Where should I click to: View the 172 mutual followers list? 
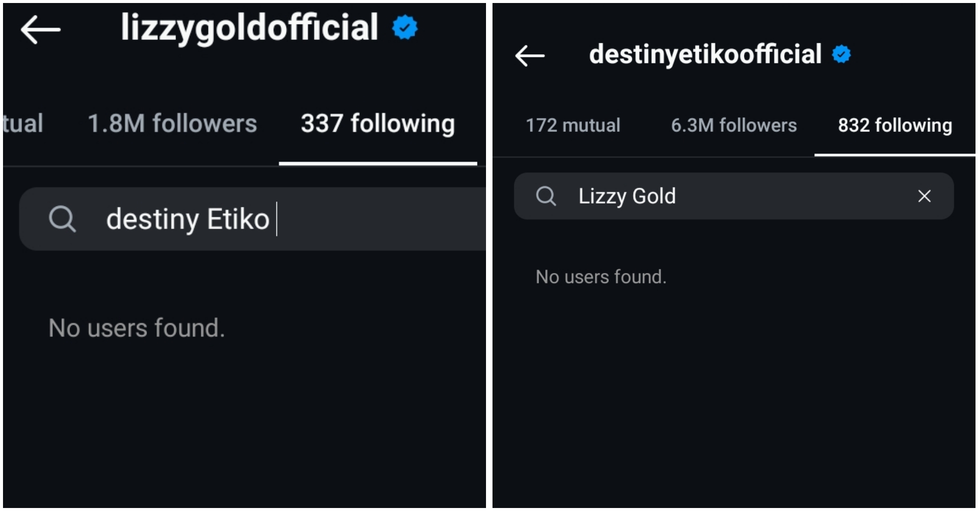click(x=573, y=125)
